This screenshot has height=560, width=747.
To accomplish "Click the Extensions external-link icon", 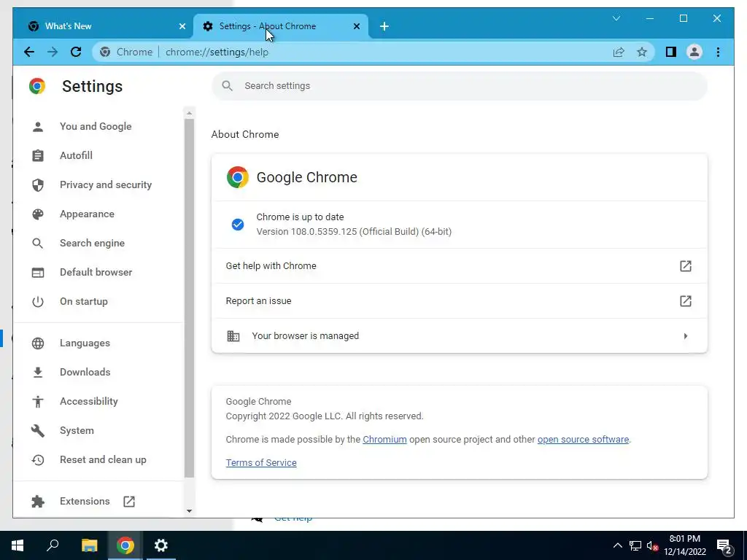I will (129, 502).
